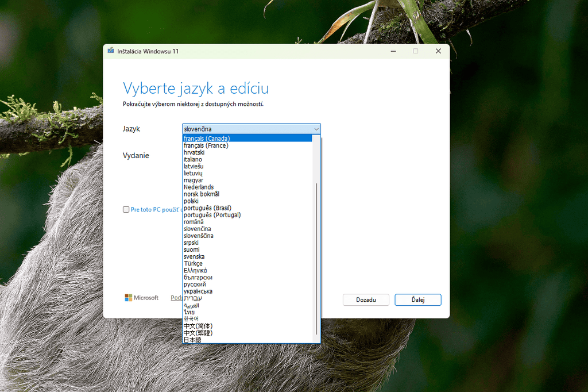Close the Inštalácia Windowsu 11 window
The image size is (588, 392).
[x=438, y=51]
